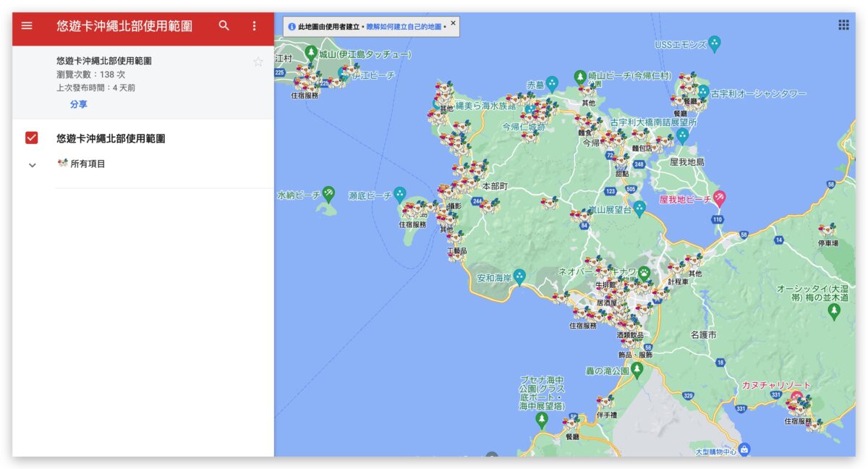The height and width of the screenshot is (469, 868).
Task: Open the Google apps grid icon
Action: 843,25
